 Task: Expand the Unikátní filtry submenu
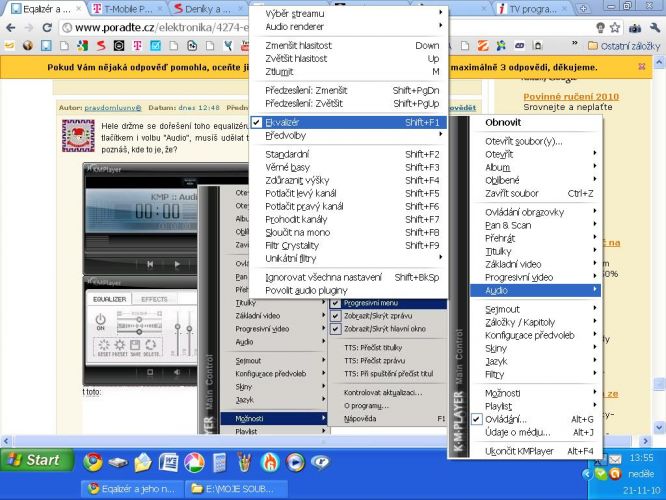click(348, 258)
